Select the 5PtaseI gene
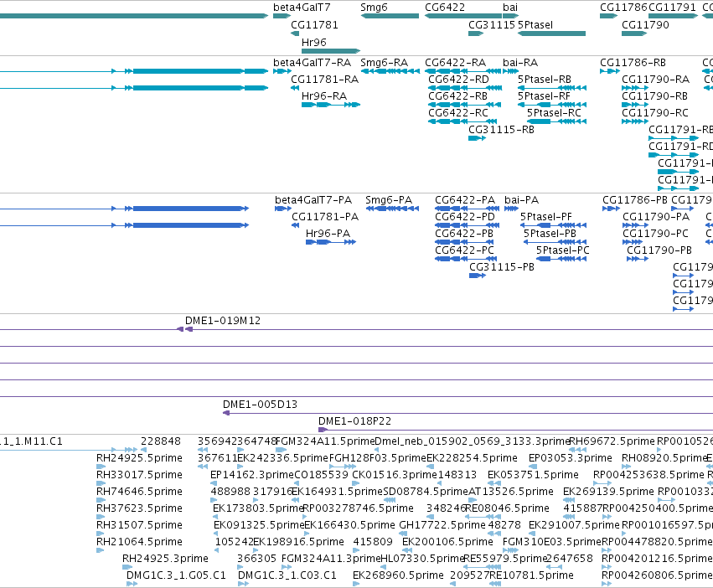The image size is (713, 588). (x=551, y=34)
